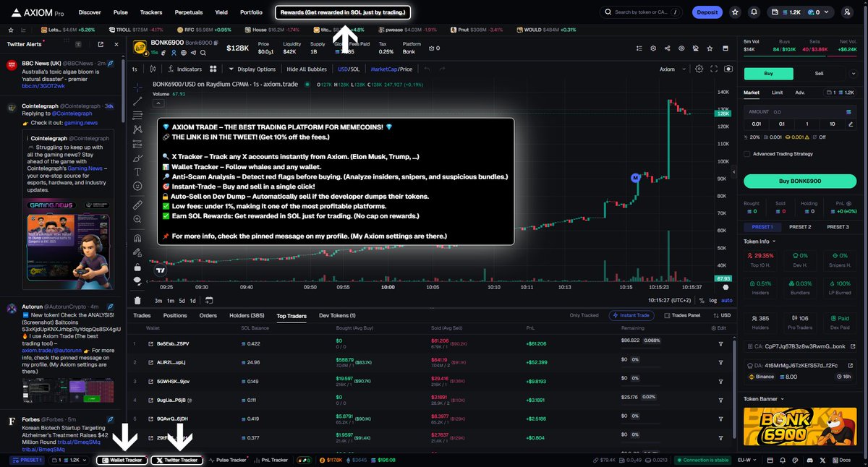Open the 1s timeframe interval dropdown
Screen dimensions: 868x467
click(134, 69)
